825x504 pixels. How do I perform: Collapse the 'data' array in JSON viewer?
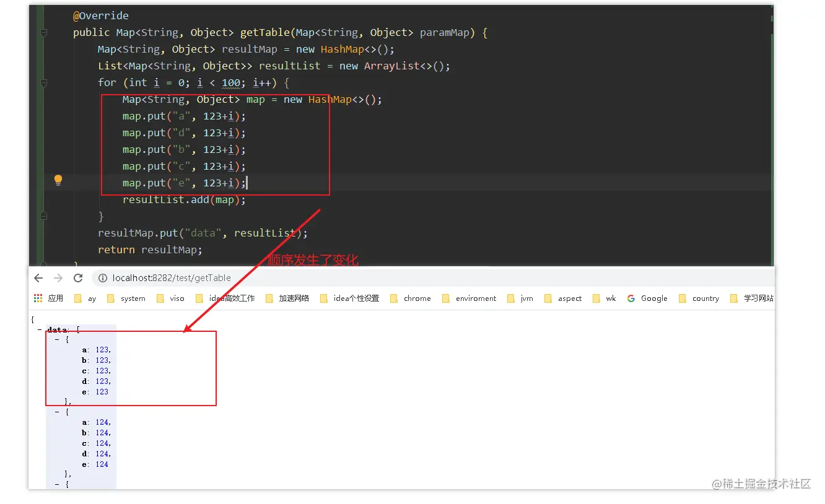pyautogui.click(x=40, y=330)
